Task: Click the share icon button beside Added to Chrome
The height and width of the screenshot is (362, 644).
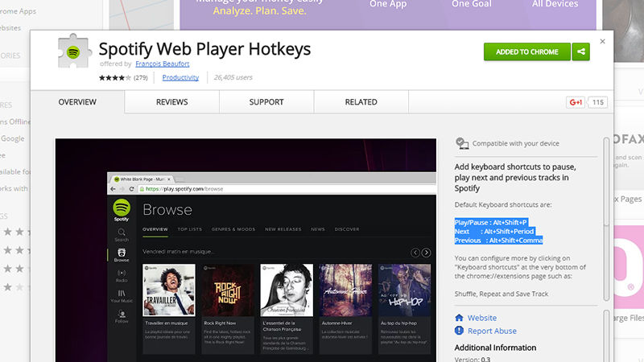Action: click(x=580, y=51)
